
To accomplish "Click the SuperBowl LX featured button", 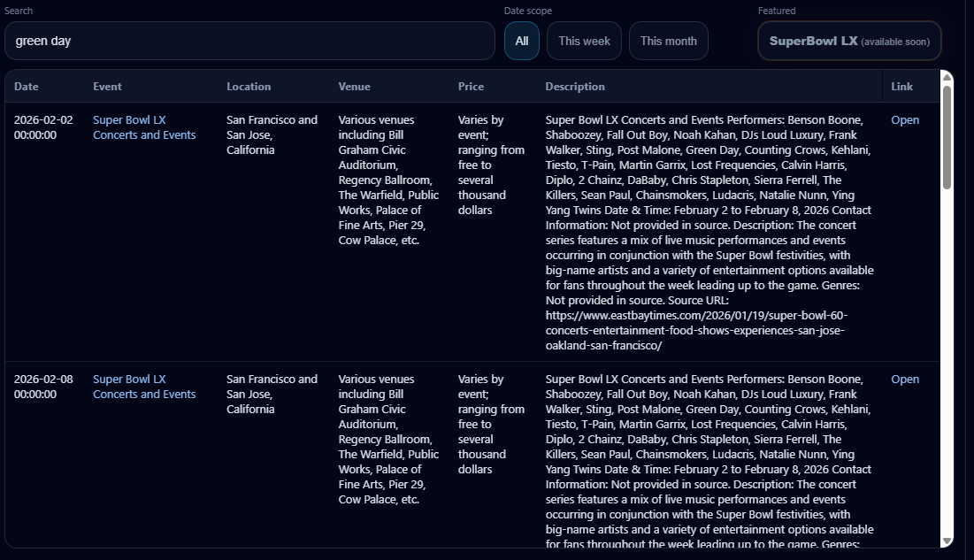I will [x=849, y=41].
